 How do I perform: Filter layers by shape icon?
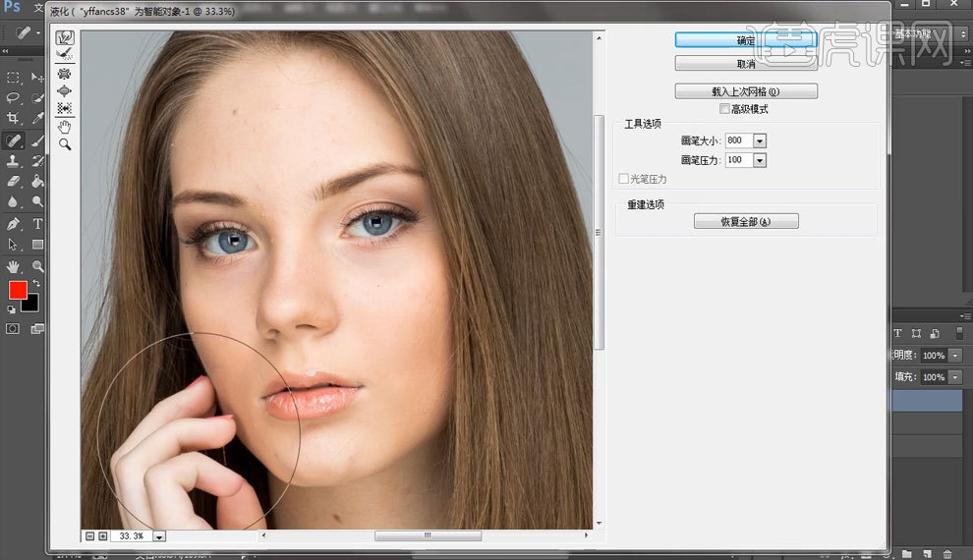point(916,334)
